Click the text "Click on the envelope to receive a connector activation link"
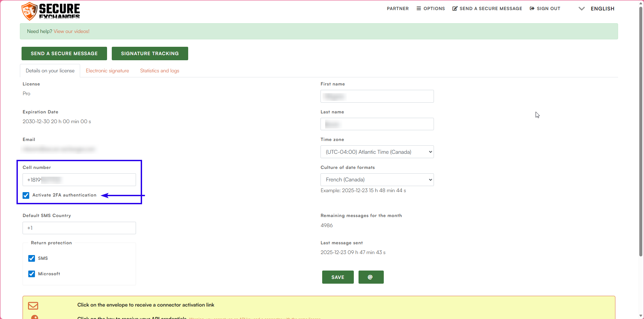Viewport: 644px width, 319px height. point(146,305)
